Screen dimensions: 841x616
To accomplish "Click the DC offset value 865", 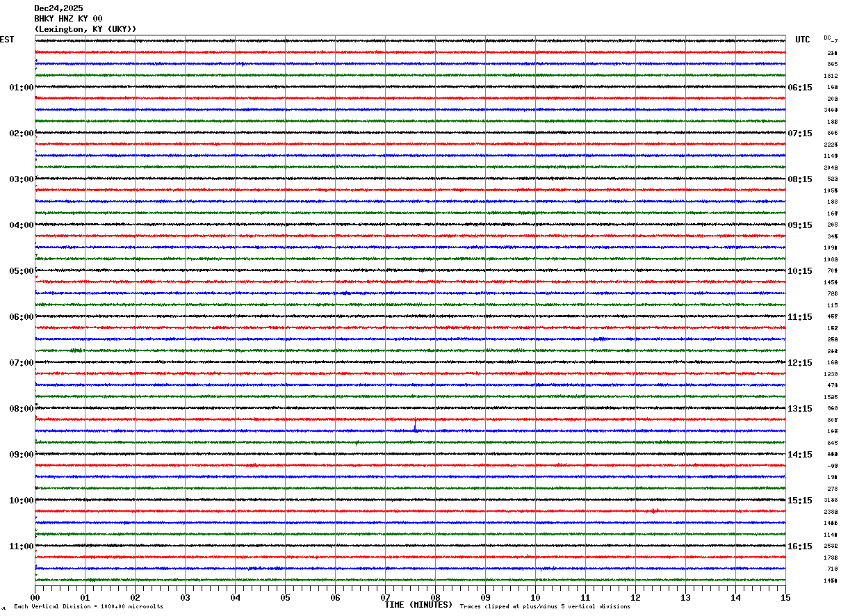I will coord(832,65).
